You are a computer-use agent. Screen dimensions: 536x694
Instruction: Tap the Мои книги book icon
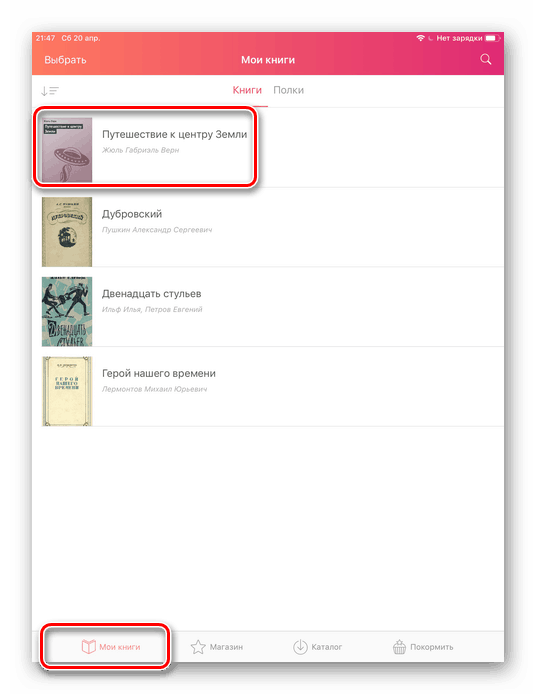pyautogui.click(x=89, y=647)
